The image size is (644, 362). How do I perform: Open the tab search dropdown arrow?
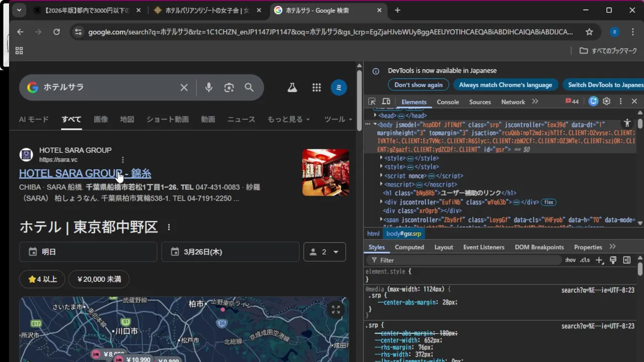tap(19, 10)
